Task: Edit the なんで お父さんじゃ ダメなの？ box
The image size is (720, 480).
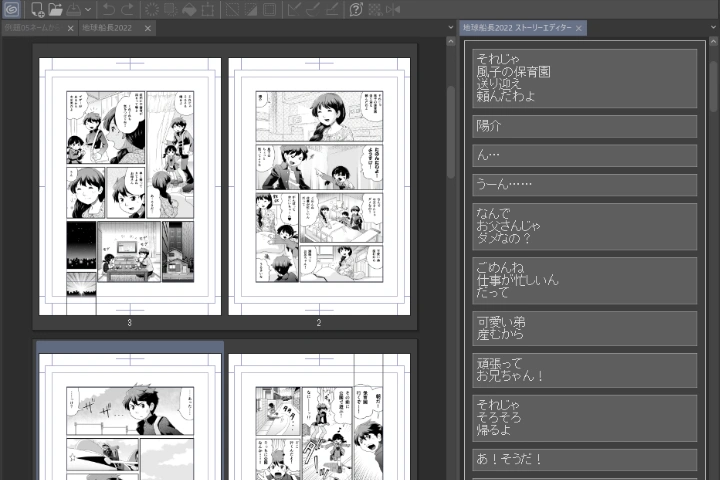Action: [585, 227]
